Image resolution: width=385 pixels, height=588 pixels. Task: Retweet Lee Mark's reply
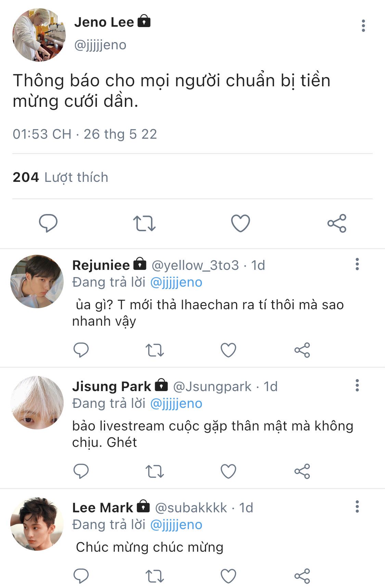tap(155, 576)
